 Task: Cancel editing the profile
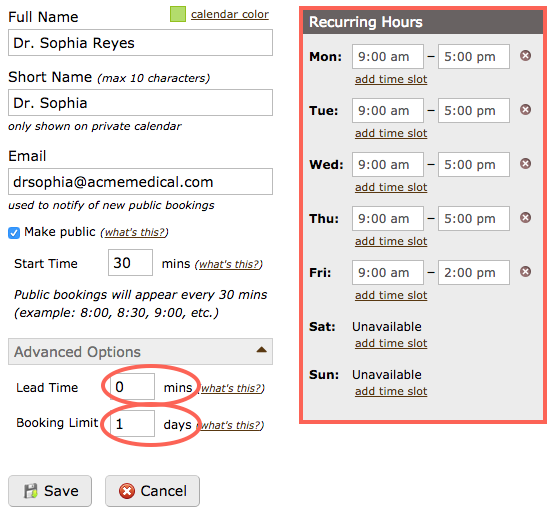(x=152, y=491)
